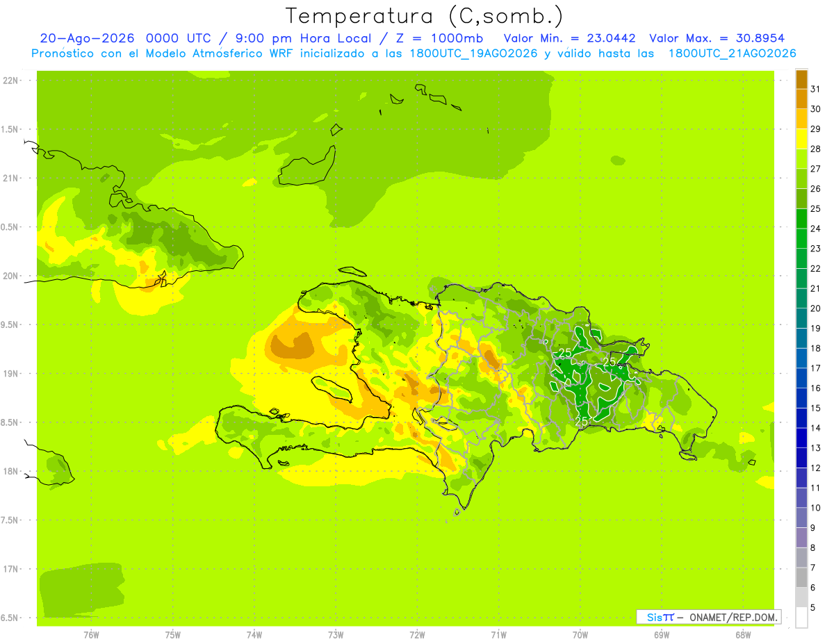Click the '68W' longitude axis label
The height and width of the screenshot is (644, 834).
[x=743, y=635]
